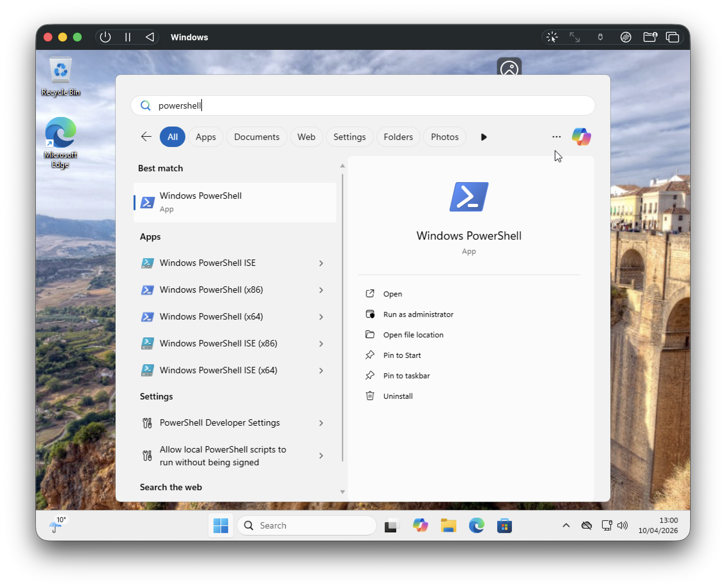
Task: Open Microsoft Store from the taskbar
Action: point(504,525)
